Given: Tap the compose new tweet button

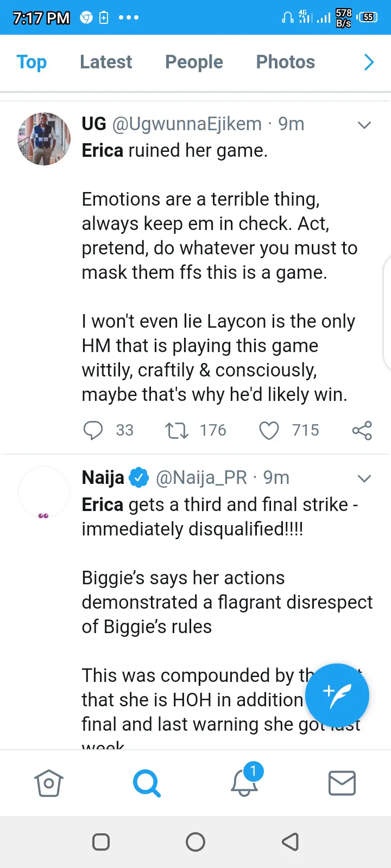Looking at the screenshot, I should coord(337,695).
